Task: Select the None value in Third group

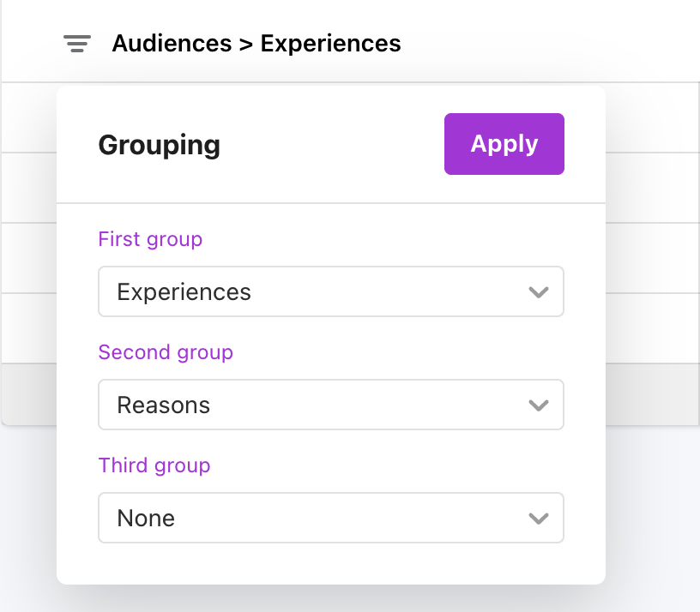Action: point(146,519)
